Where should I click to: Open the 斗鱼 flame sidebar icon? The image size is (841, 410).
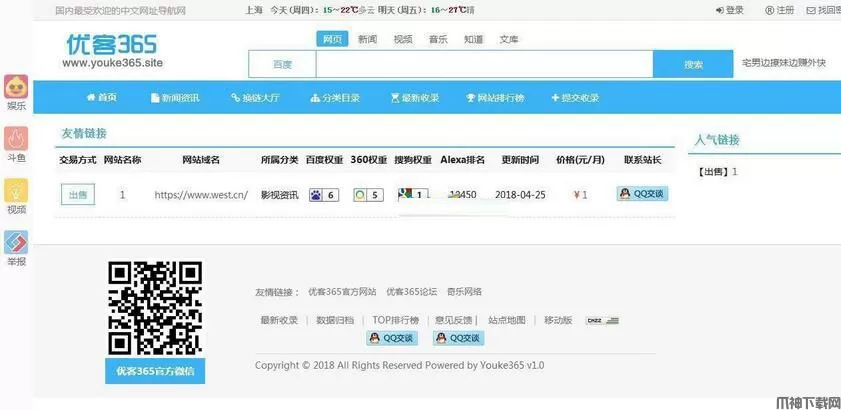pos(16,138)
